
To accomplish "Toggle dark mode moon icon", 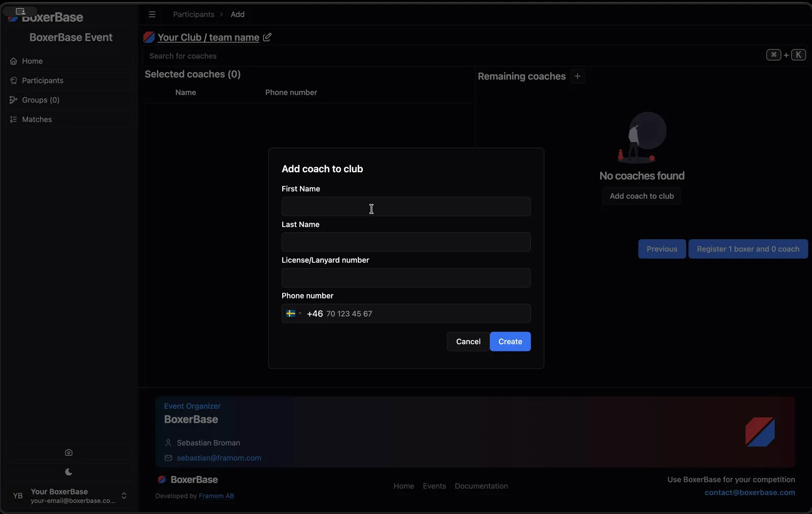I will coord(69,472).
